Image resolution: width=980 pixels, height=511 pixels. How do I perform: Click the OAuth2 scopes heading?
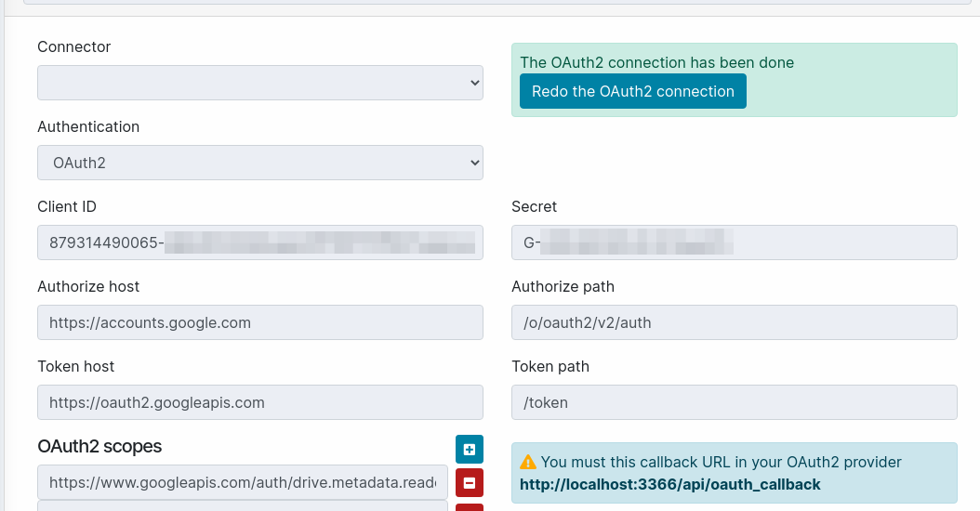[99, 446]
